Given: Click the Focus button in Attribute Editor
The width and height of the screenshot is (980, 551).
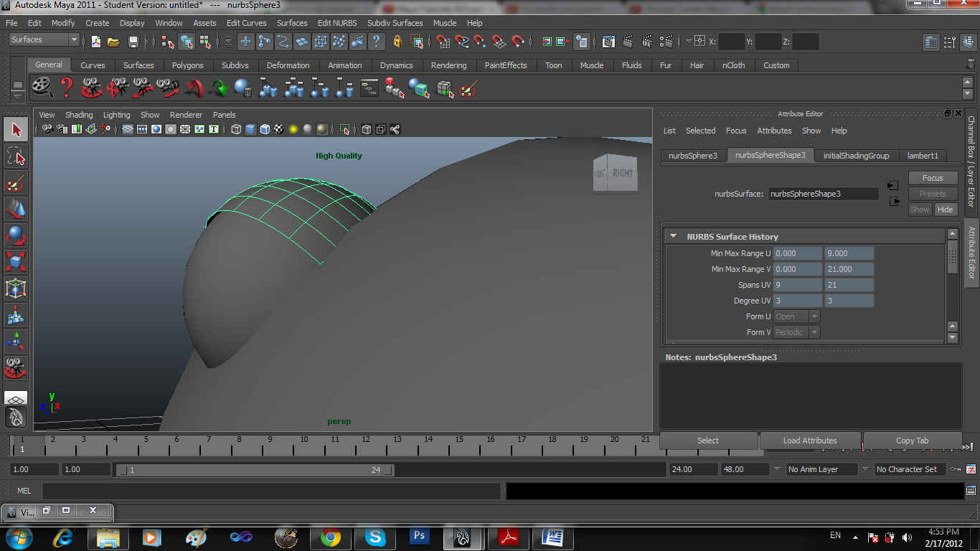Looking at the screenshot, I should [x=933, y=178].
